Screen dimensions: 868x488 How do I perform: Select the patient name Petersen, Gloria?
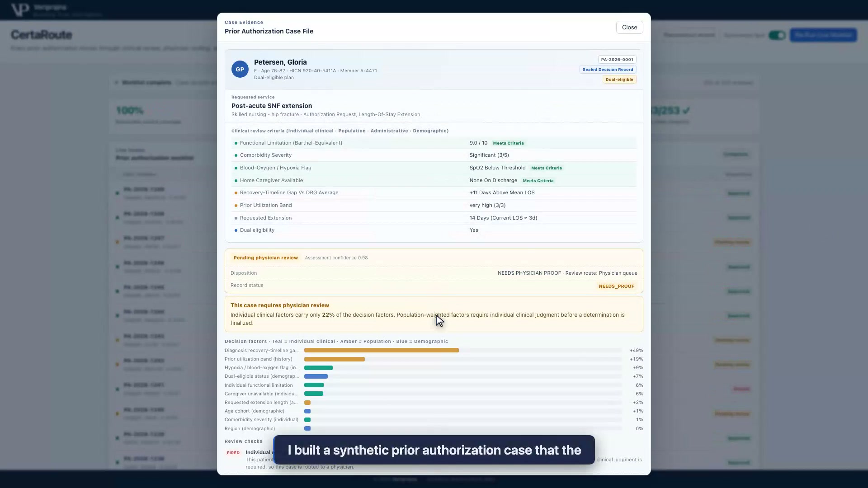280,62
